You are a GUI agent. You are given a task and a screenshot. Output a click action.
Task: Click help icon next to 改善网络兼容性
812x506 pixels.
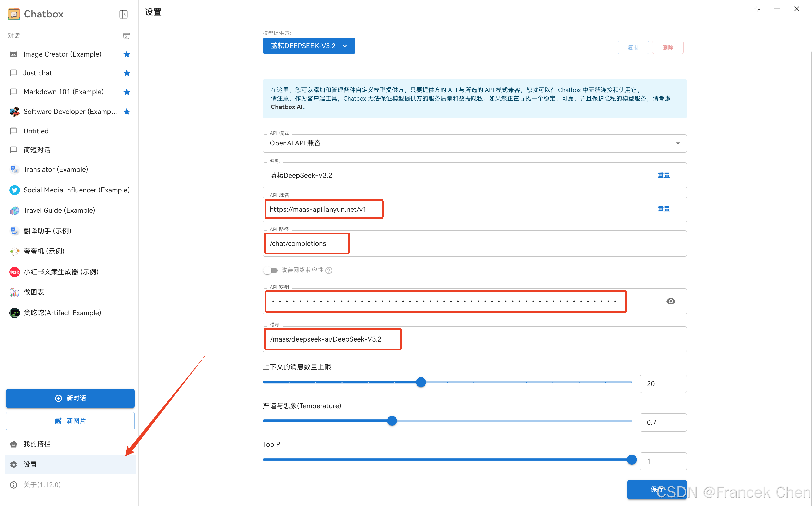point(329,270)
